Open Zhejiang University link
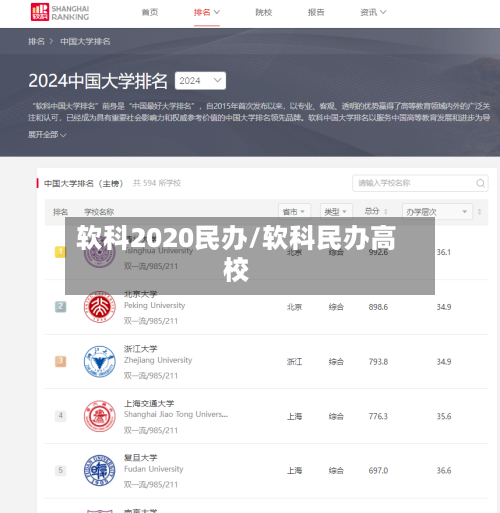Screen dimensions: 500x513 coord(158,360)
